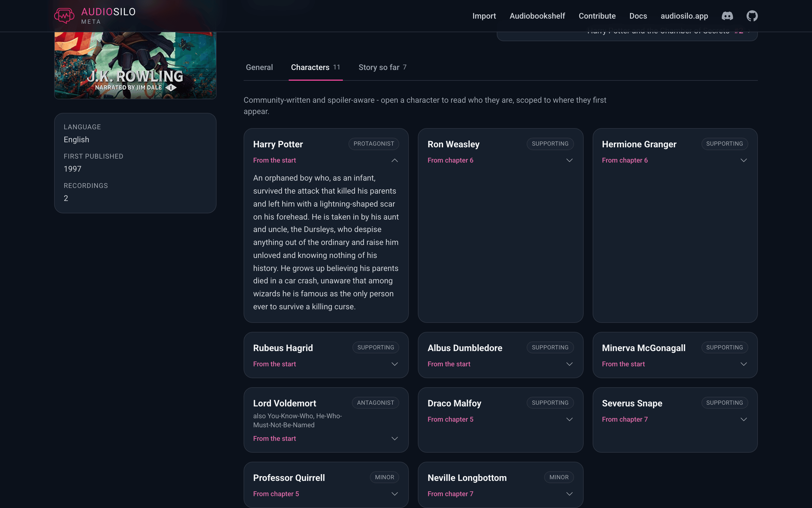Click the Lord Voldemort name heading
Image resolution: width=812 pixels, height=508 pixels.
(x=284, y=403)
